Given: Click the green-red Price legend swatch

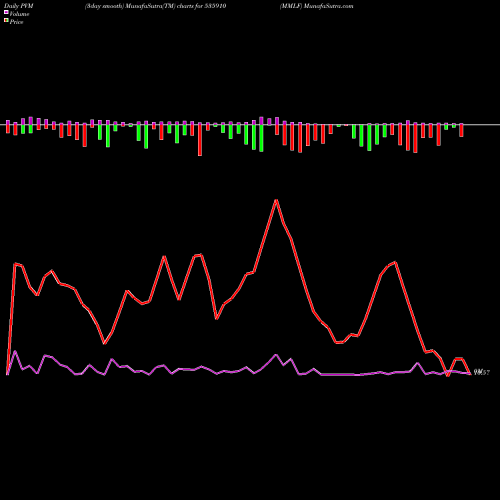Looking at the screenshot, I should (x=6, y=20).
